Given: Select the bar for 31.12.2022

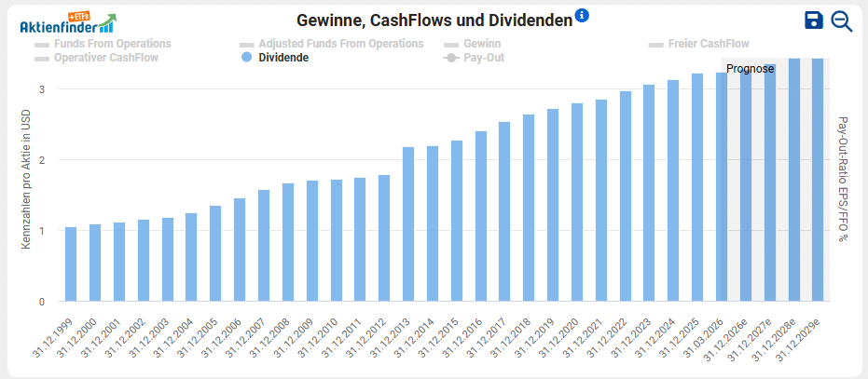Looking at the screenshot, I should [625, 196].
